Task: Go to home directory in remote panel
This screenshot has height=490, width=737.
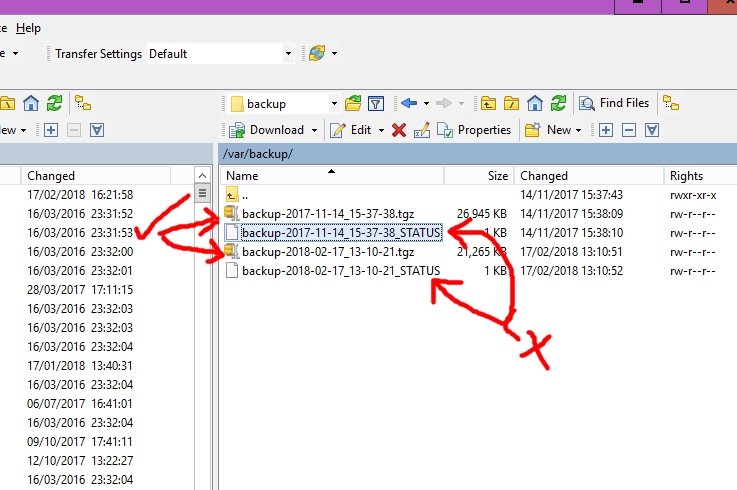Action: pyautogui.click(x=535, y=103)
